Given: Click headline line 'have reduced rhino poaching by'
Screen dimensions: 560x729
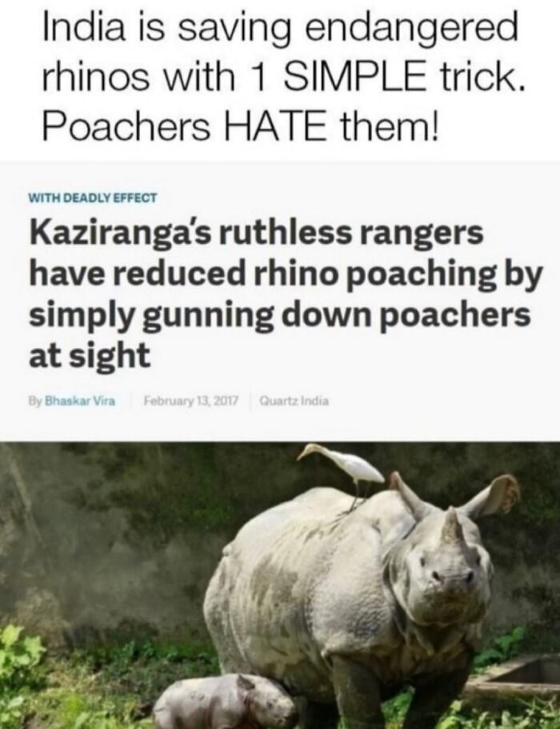Looking at the screenshot, I should click(x=286, y=274).
